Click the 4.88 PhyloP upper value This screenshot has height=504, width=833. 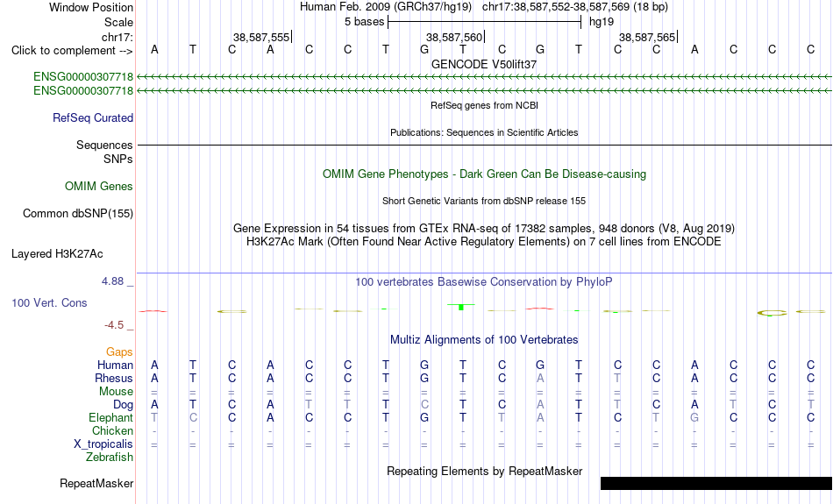tap(112, 281)
